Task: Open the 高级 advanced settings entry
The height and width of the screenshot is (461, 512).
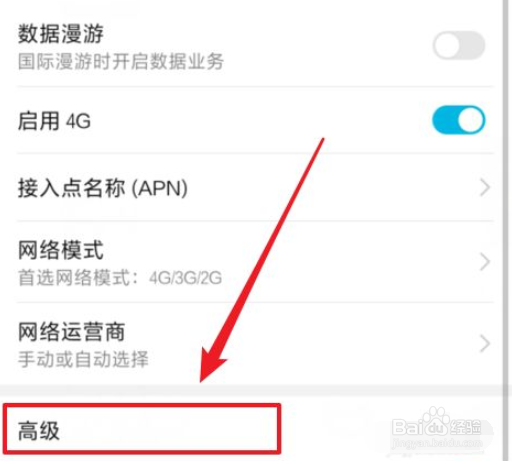Action: (x=142, y=428)
